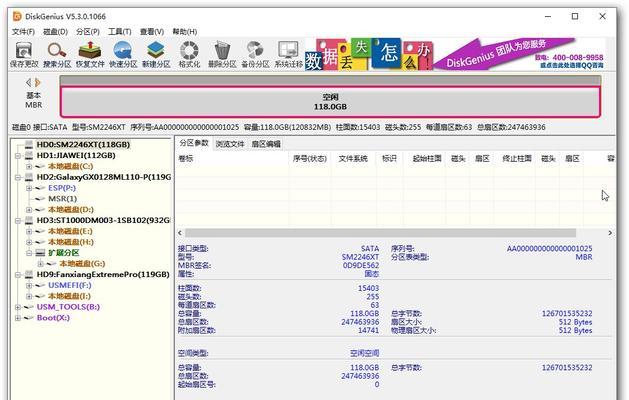The width and height of the screenshot is (629, 400).
Task: Select 本地磁盘(G:) logical partition
Action: tap(82, 264)
